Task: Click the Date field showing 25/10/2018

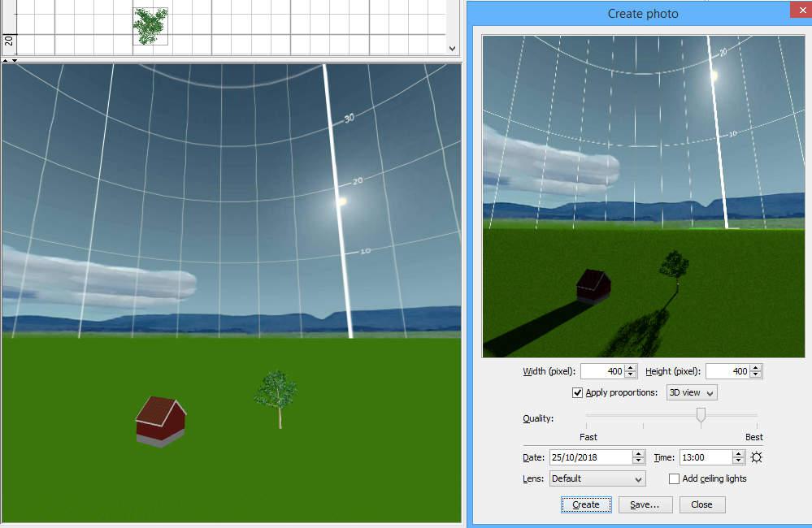Action: tap(591, 457)
